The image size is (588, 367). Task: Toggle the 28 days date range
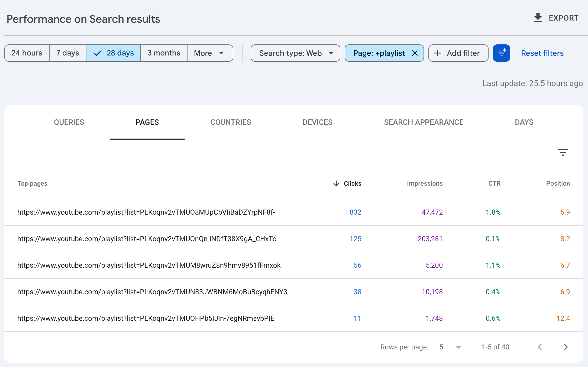[113, 53]
